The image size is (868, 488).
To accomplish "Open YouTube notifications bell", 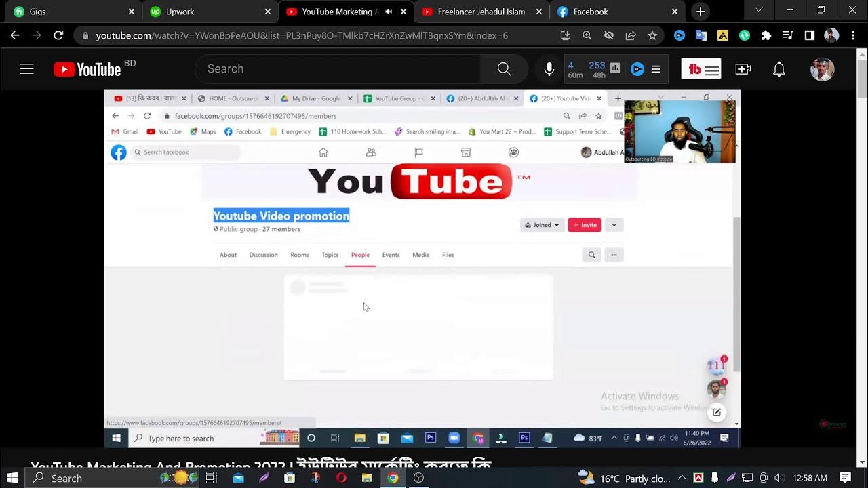I will (779, 69).
